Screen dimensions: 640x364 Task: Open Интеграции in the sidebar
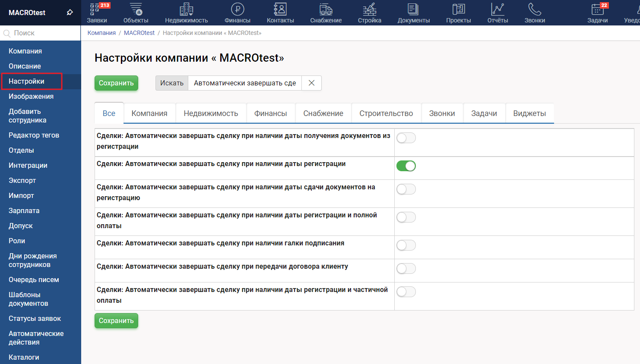click(28, 165)
